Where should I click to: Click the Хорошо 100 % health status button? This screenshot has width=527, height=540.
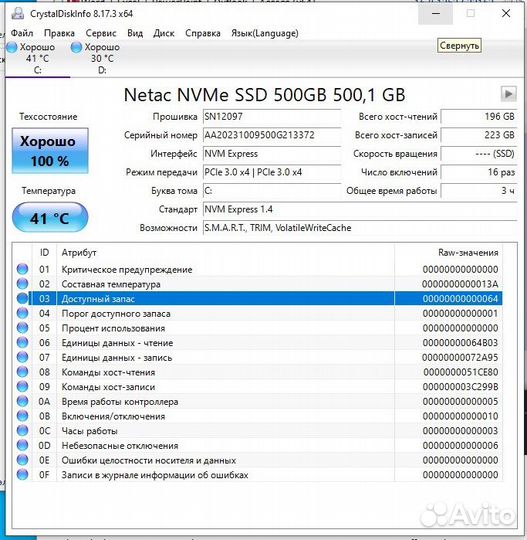point(50,151)
